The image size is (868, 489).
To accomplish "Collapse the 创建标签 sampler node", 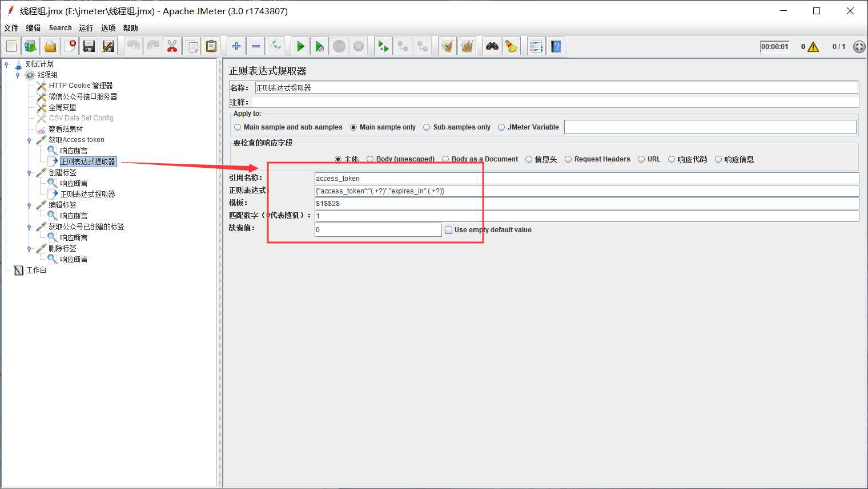I will (x=29, y=173).
